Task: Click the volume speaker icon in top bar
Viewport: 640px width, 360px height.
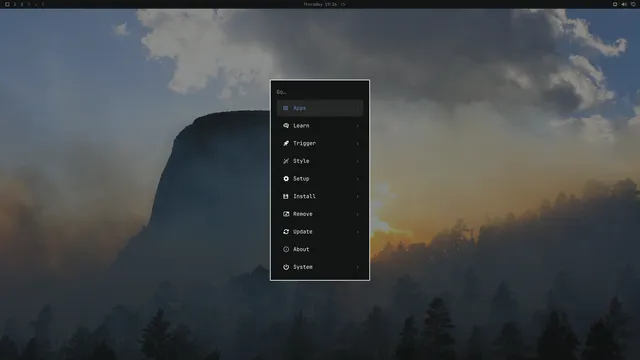Action: pos(624,4)
